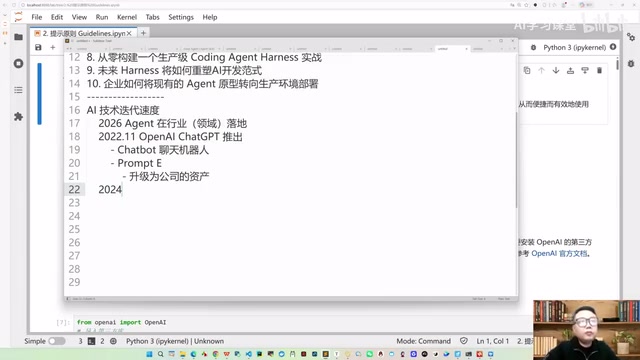This screenshot has height=360, width=640.
Task: Click line '9. 未来 Harness 将如何重塑AI开发范式'
Action: (174, 71)
